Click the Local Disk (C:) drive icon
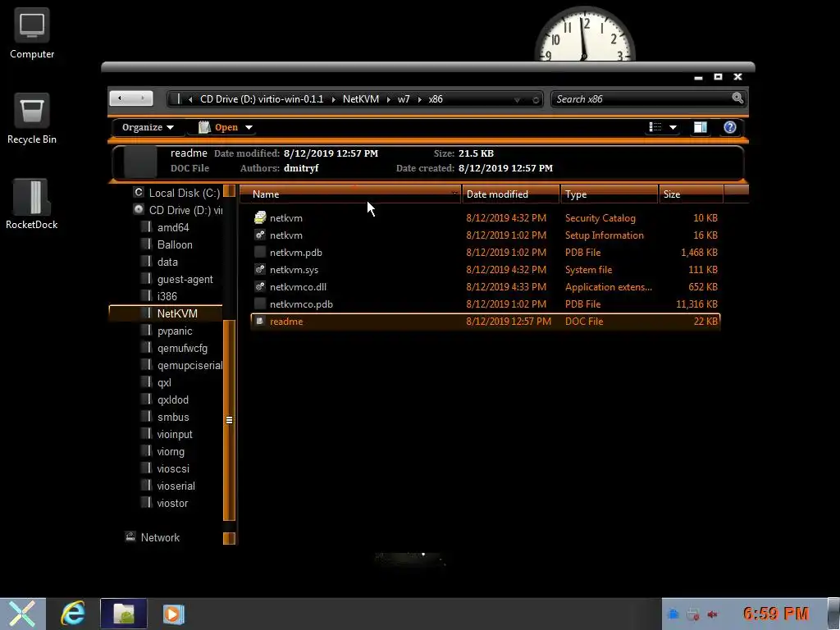The image size is (840, 630). 139,192
